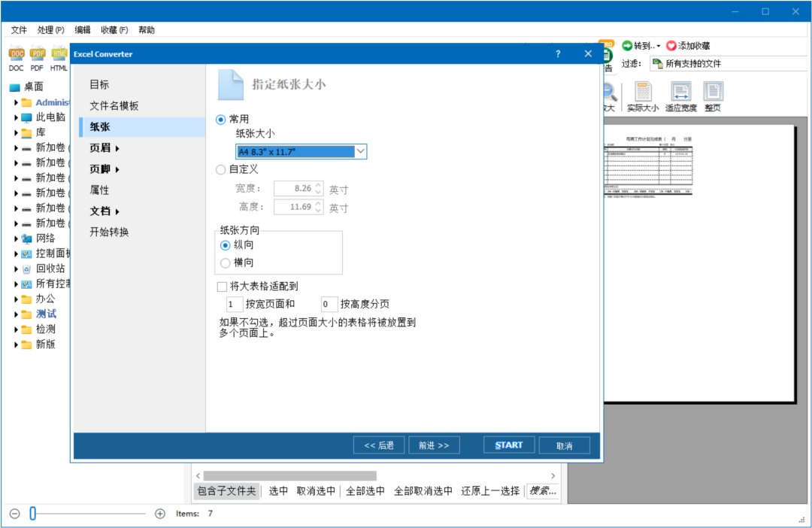812x528 pixels.
Task: Click the help question mark in Excel Converter dialog
Action: pyautogui.click(x=558, y=54)
